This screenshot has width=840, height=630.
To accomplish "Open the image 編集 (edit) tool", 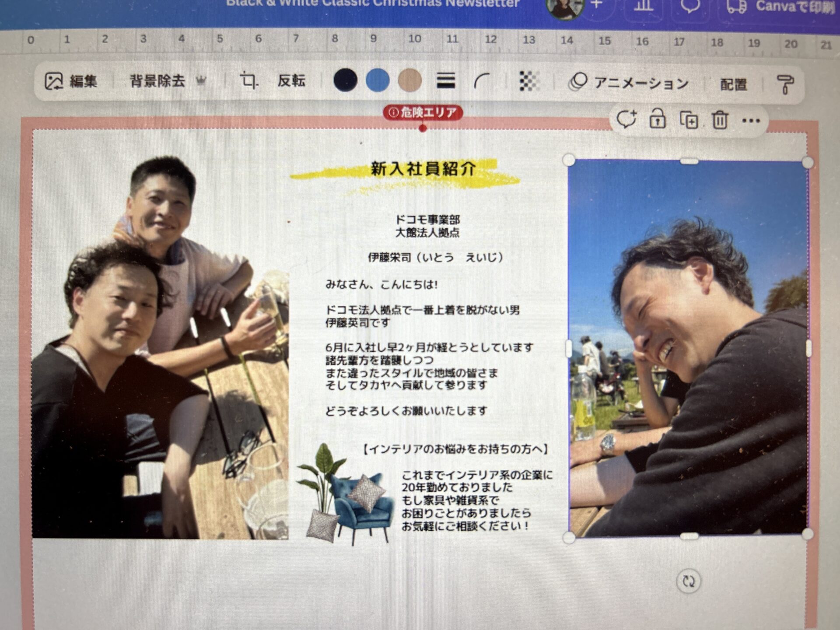I will pyautogui.click(x=71, y=81).
